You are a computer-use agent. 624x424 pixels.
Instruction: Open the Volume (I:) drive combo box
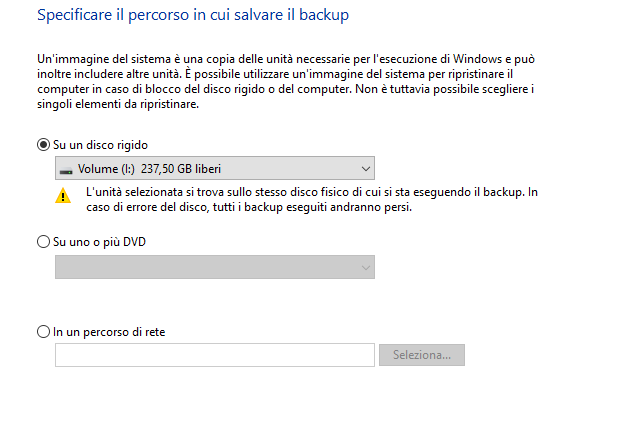[214, 169]
